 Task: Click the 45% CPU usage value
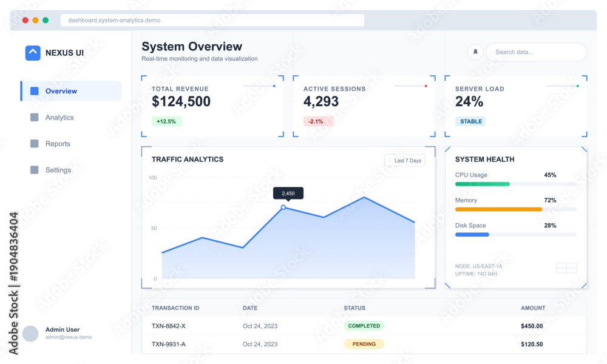pyautogui.click(x=550, y=175)
